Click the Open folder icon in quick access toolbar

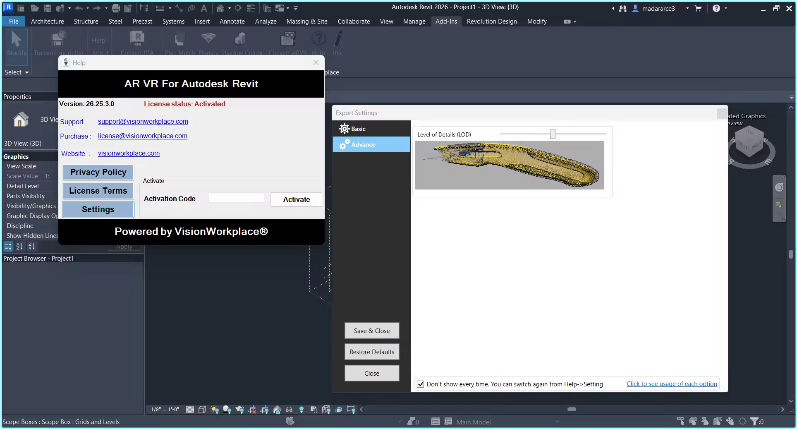click(x=35, y=8)
